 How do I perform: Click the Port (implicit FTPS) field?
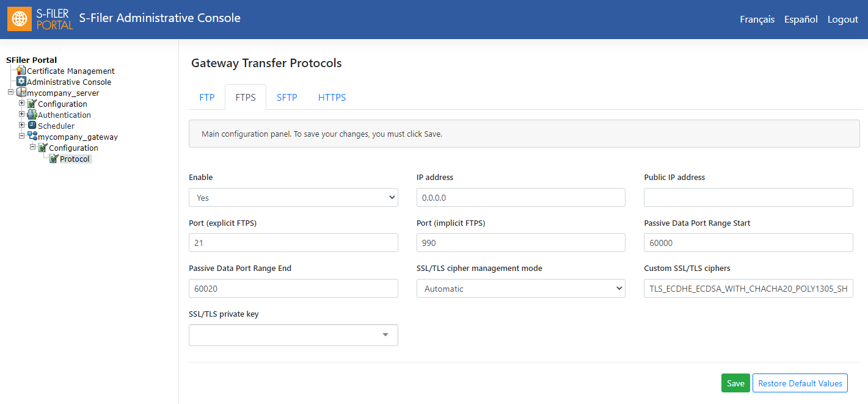tap(521, 243)
